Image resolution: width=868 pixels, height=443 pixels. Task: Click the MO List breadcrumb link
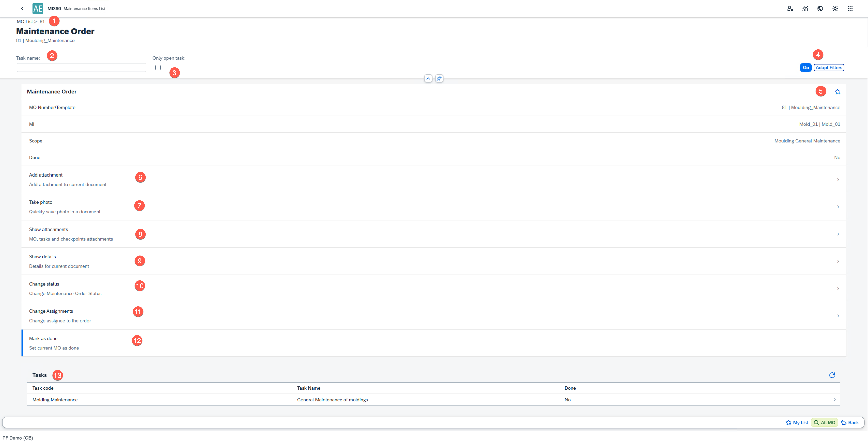25,21
